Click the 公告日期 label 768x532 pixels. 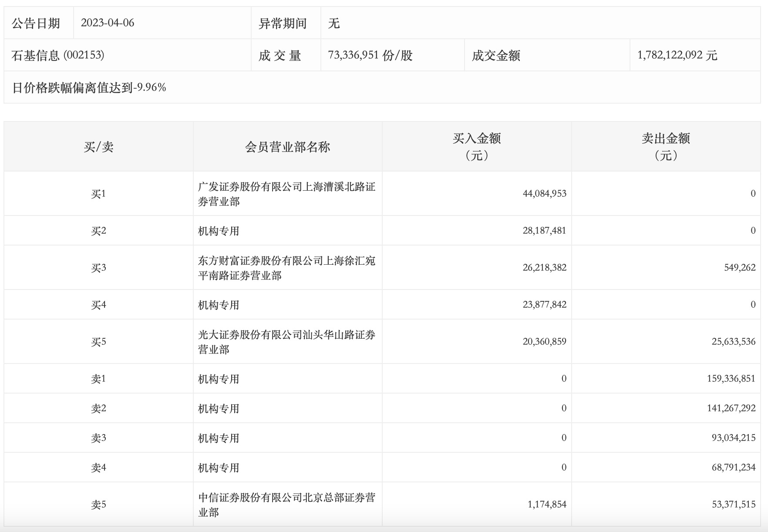36,23
